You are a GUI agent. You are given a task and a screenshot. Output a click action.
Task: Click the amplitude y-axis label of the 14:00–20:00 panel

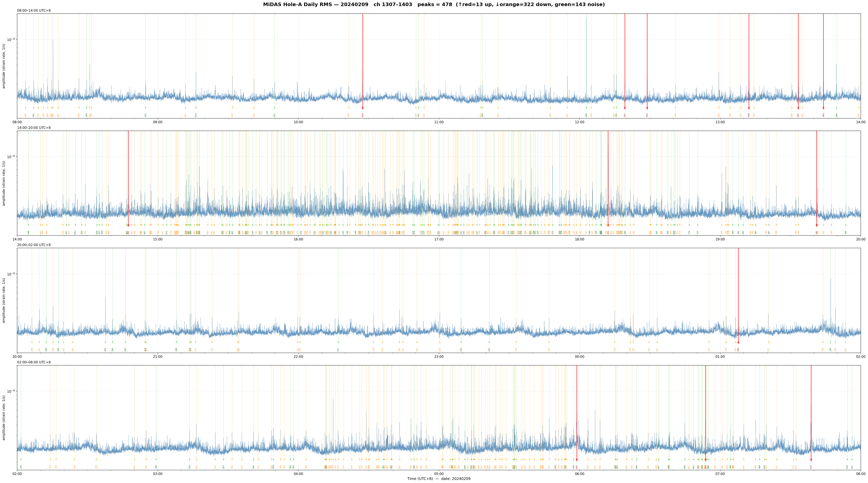click(4, 183)
